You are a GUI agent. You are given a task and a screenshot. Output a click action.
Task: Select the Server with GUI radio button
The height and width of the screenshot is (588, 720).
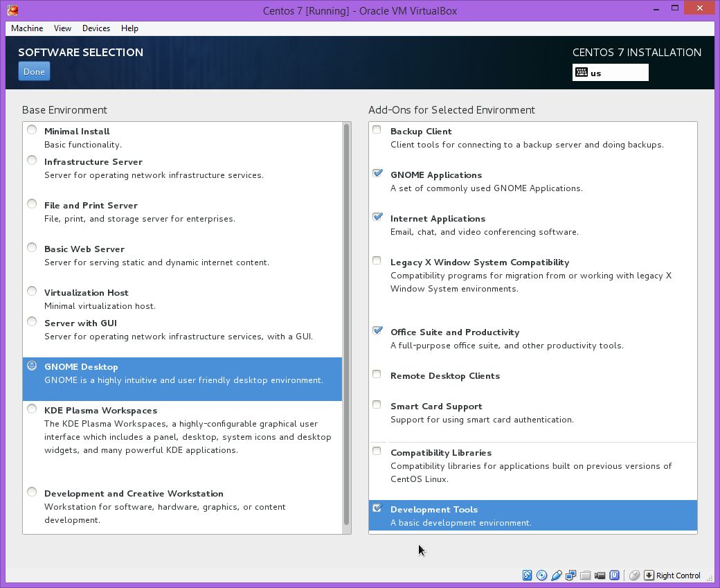pos(32,321)
